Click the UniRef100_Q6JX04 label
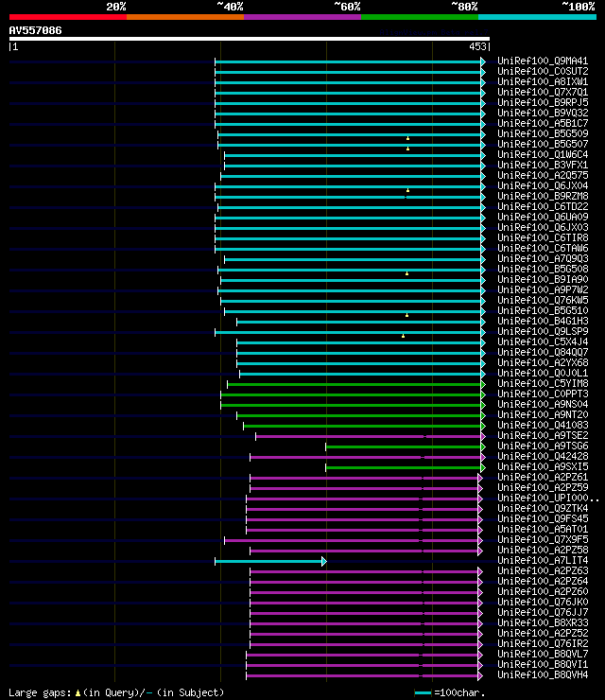 pyautogui.click(x=543, y=185)
